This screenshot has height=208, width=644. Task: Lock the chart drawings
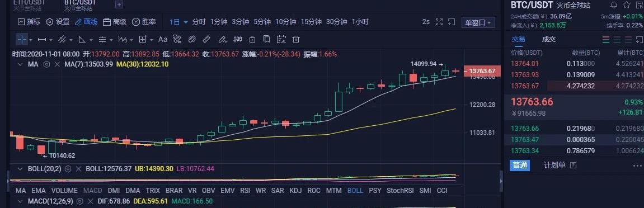pyautogui.click(x=252, y=39)
